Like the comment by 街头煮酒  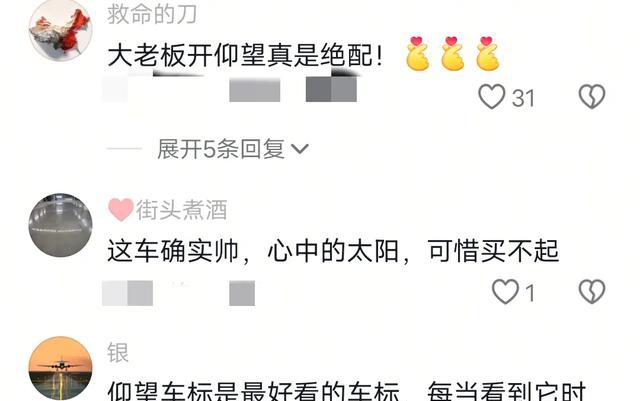coord(505,292)
